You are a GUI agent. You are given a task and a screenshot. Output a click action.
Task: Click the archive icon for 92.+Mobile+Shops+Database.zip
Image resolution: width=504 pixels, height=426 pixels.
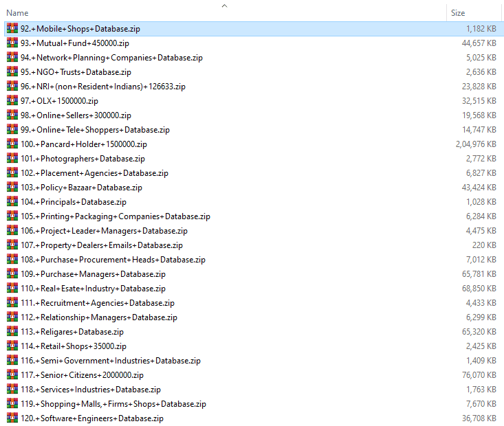click(x=12, y=28)
